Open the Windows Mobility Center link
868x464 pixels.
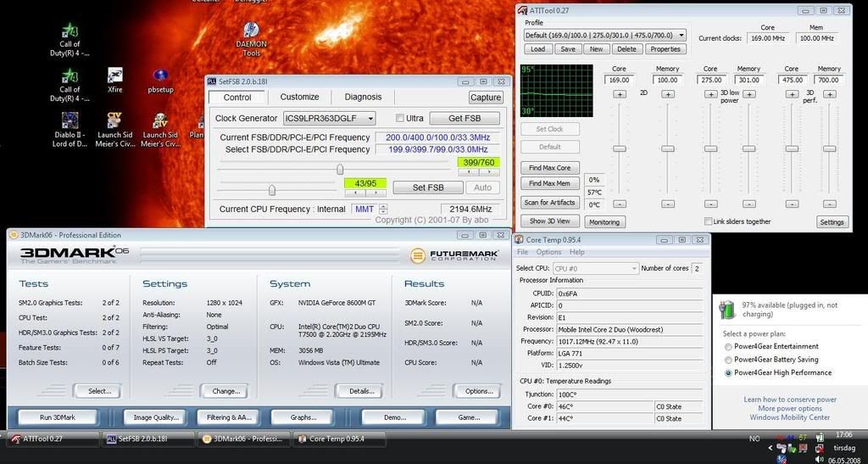(790, 417)
